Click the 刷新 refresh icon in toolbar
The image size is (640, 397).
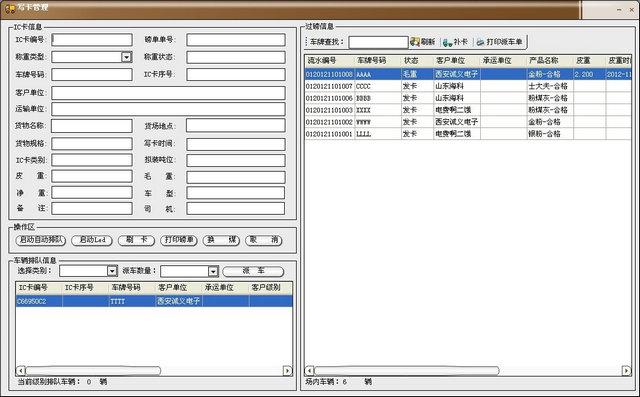pos(415,42)
